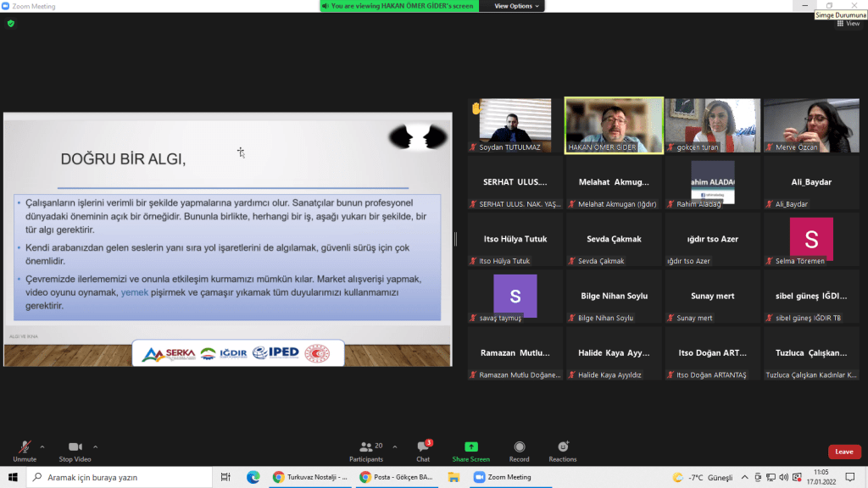
Task: Open the View Options dropdown
Action: point(516,6)
